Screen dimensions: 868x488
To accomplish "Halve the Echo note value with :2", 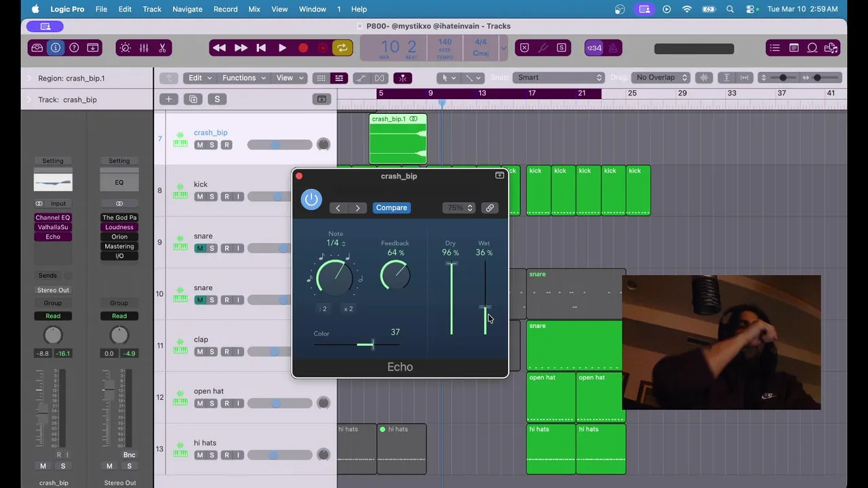I will click(323, 309).
